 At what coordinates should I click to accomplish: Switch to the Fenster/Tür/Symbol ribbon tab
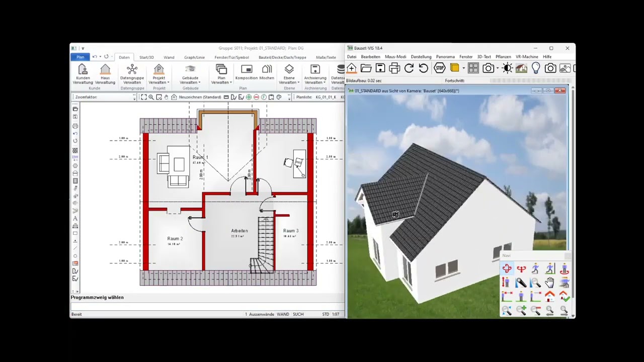point(232,57)
